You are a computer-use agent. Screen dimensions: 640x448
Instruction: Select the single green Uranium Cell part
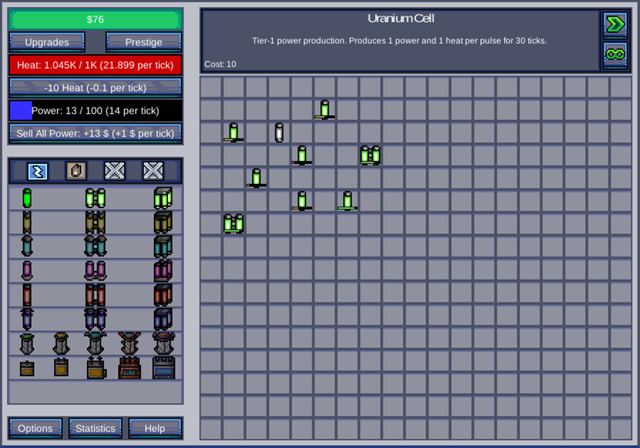click(27, 198)
